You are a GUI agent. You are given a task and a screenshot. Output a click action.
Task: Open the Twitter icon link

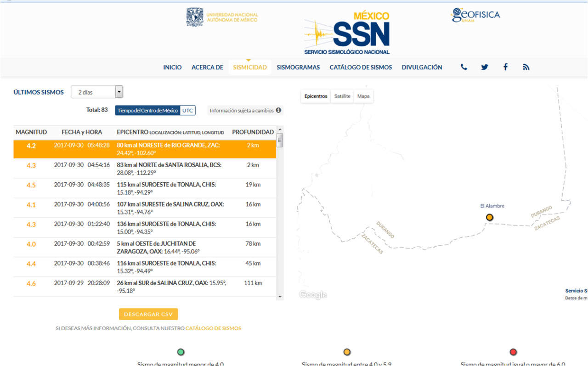pyautogui.click(x=485, y=67)
